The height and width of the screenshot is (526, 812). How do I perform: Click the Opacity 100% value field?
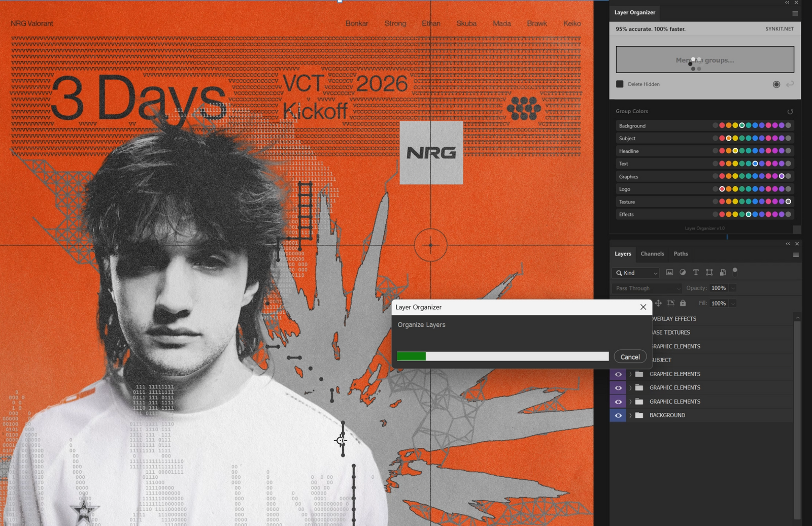tap(719, 288)
